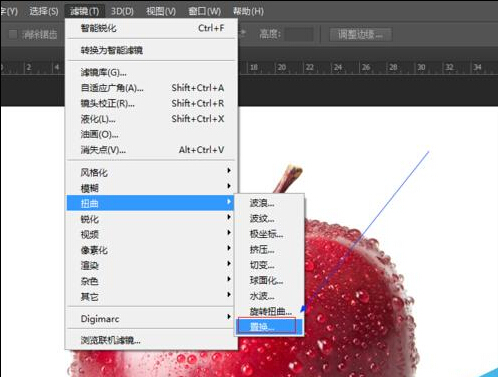
Task: Expand the 模糊 submenu
Action: pos(152,188)
